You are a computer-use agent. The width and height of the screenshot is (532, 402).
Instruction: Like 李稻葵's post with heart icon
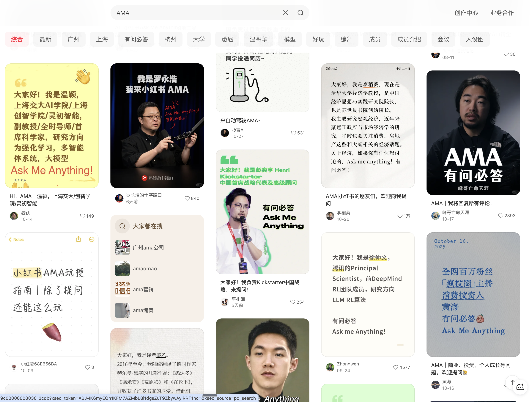click(x=400, y=216)
